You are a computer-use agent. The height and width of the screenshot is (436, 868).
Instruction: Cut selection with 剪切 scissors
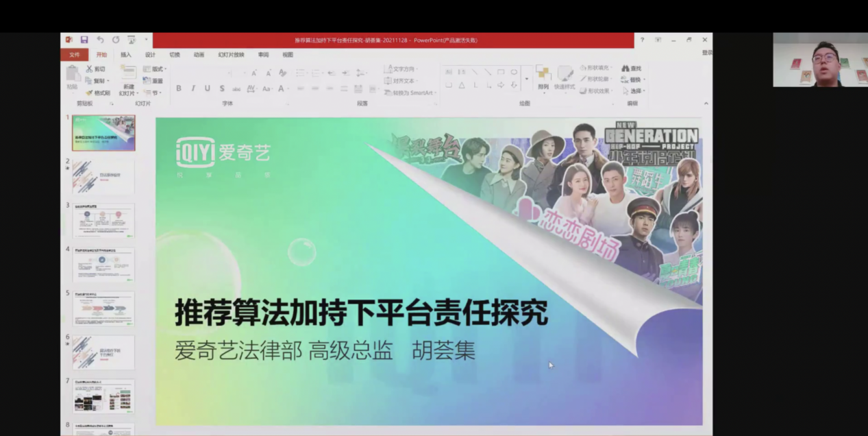(95, 69)
